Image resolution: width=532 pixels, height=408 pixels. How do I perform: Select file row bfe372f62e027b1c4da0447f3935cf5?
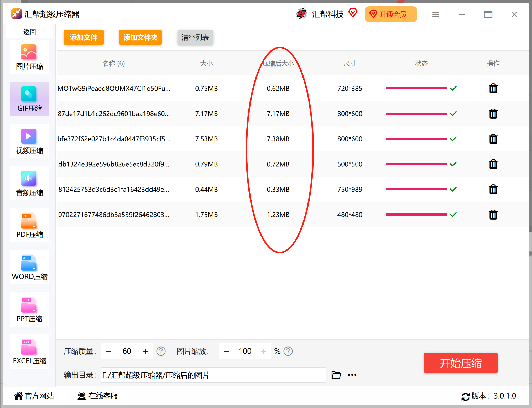tap(293, 139)
